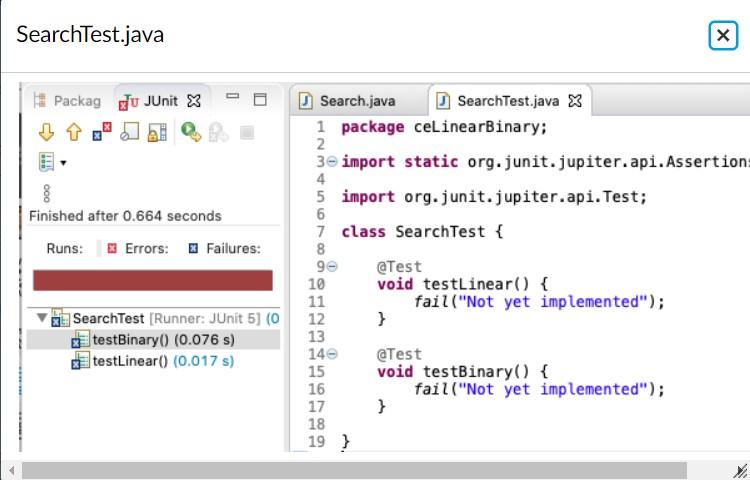Click the fail call on line 16
Viewport: 750px width, 480px height.
[539, 389]
